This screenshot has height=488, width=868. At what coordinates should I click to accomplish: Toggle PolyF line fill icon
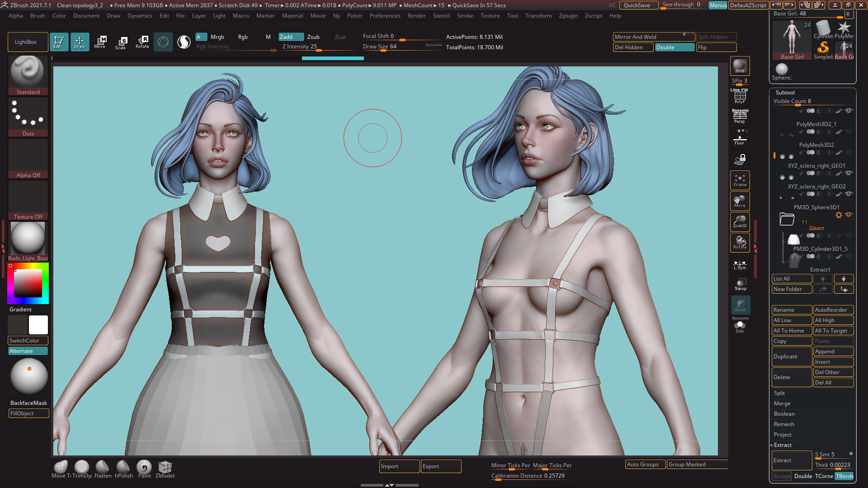(740, 96)
